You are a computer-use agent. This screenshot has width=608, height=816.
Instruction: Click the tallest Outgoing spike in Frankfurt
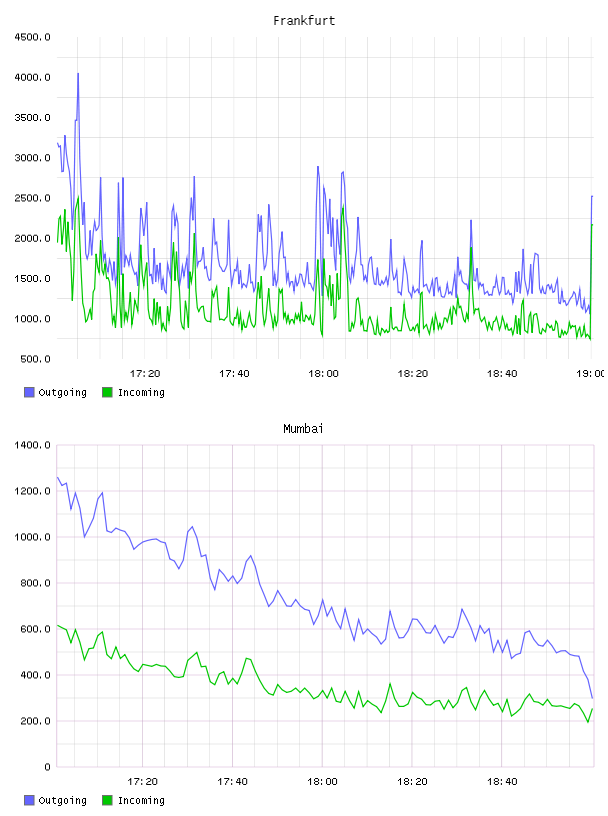coord(78,74)
